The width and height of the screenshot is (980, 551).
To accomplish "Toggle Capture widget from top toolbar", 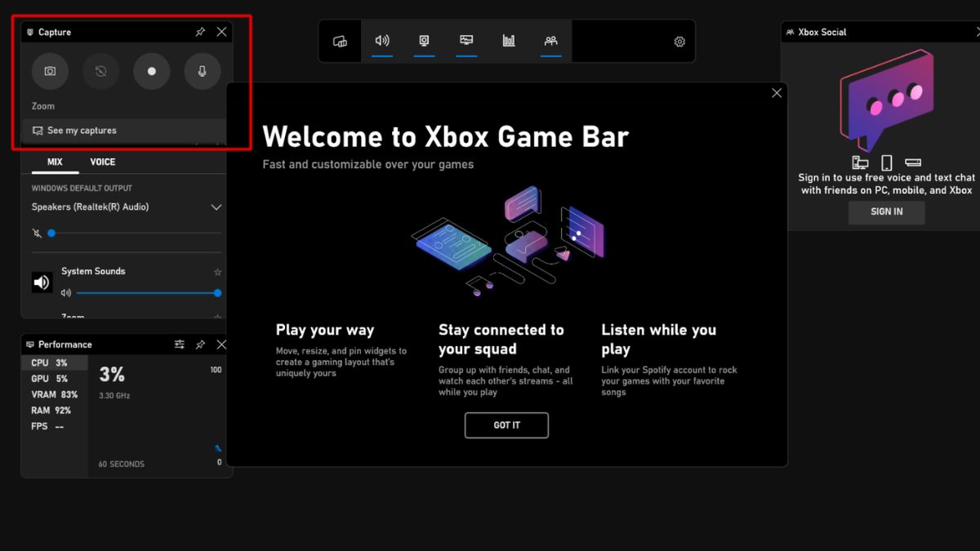I will (424, 41).
